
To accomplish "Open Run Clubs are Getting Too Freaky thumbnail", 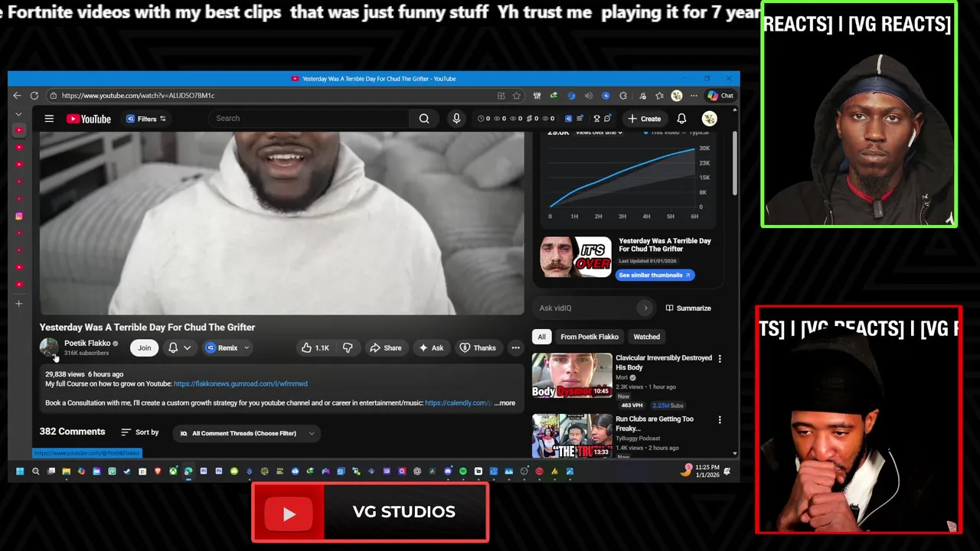I will click(x=572, y=435).
